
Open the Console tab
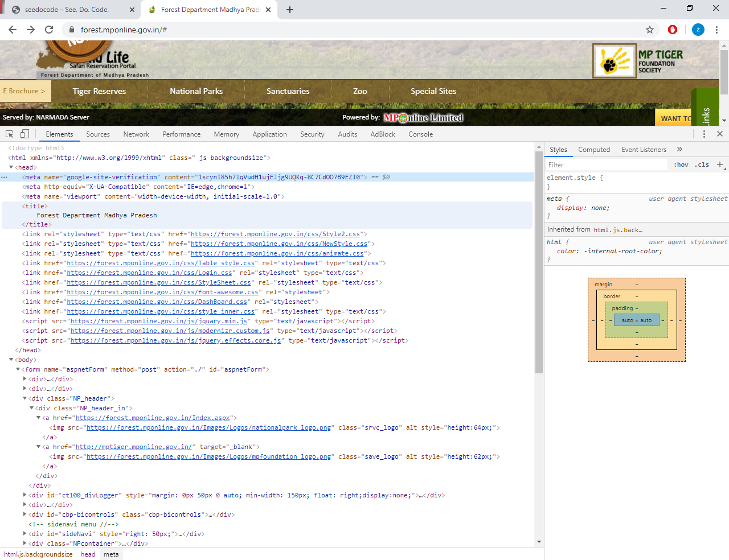click(x=421, y=134)
